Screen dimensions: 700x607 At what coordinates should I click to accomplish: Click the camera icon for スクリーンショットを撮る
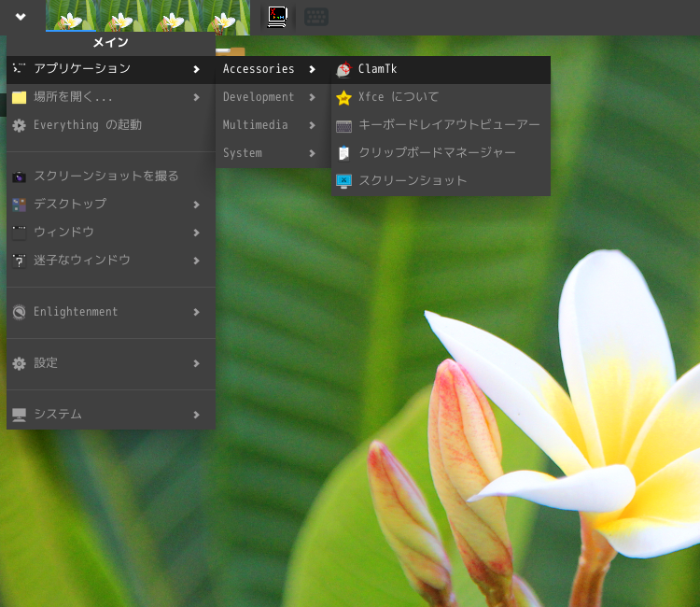click(19, 176)
